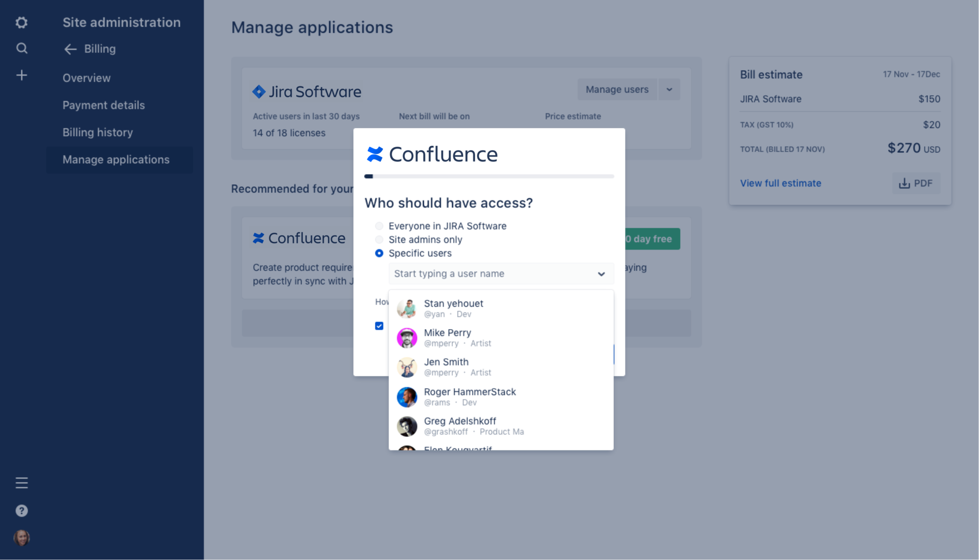Click the plus create icon

22,75
